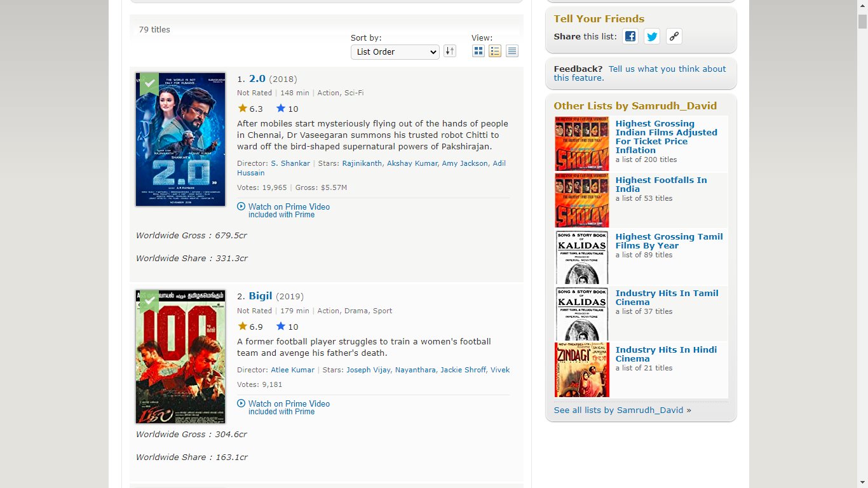Select 'Worldwide Gross : 304.6cr' text
The image size is (868, 488).
click(x=191, y=435)
